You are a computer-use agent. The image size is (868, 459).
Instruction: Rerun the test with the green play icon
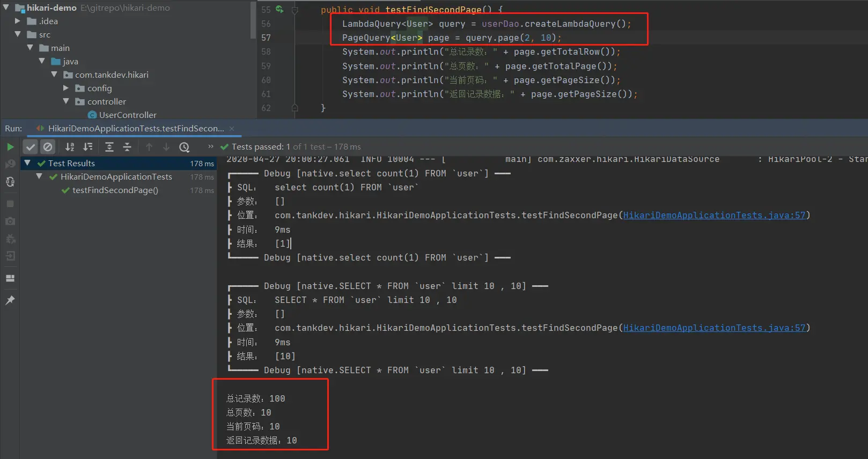pos(10,146)
